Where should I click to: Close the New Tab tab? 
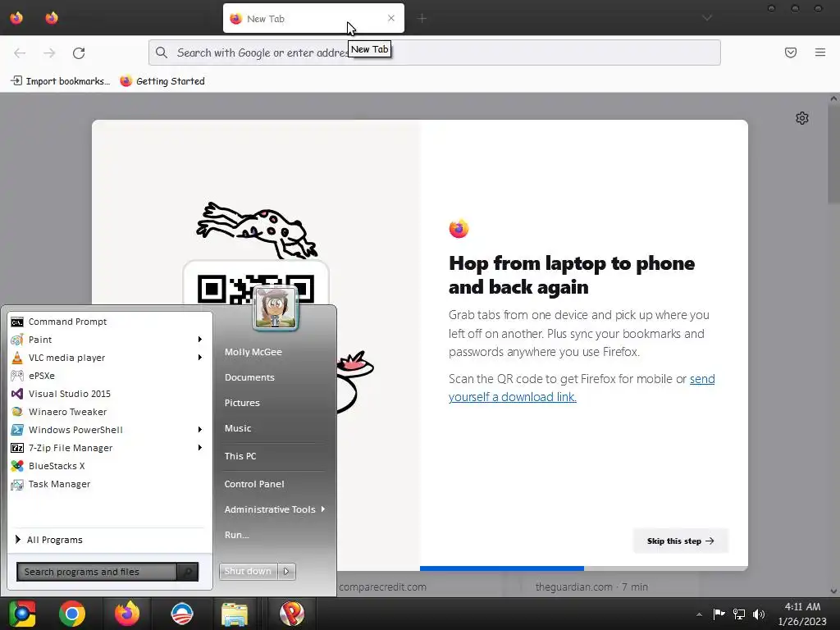tap(391, 18)
